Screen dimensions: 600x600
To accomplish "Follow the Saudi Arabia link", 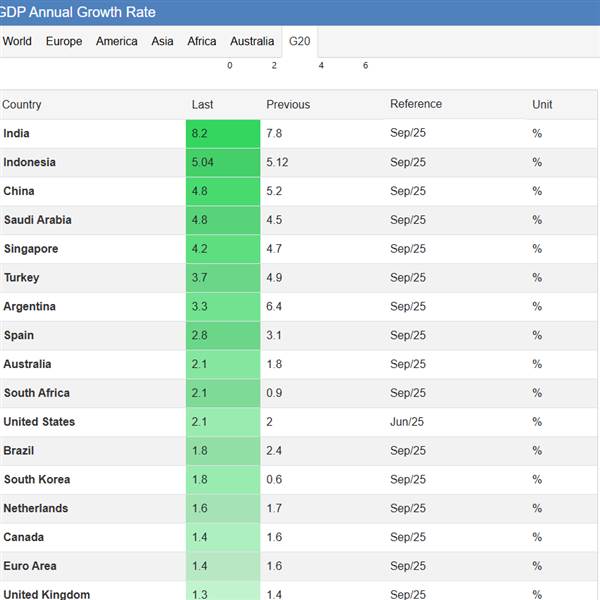I will 38,220.
